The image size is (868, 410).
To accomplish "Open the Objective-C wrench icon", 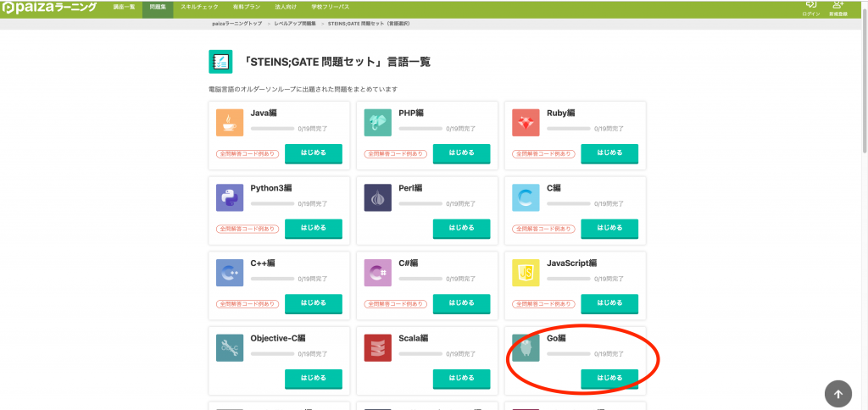I will [230, 348].
